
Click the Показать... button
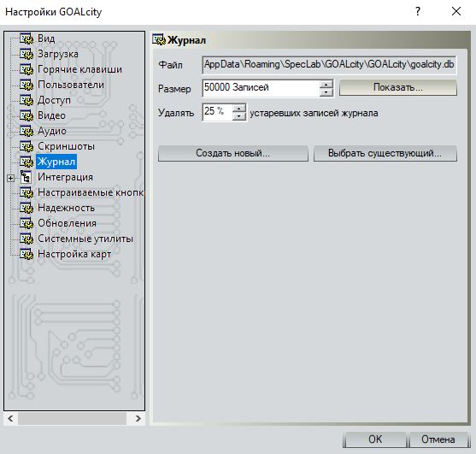[x=398, y=88]
